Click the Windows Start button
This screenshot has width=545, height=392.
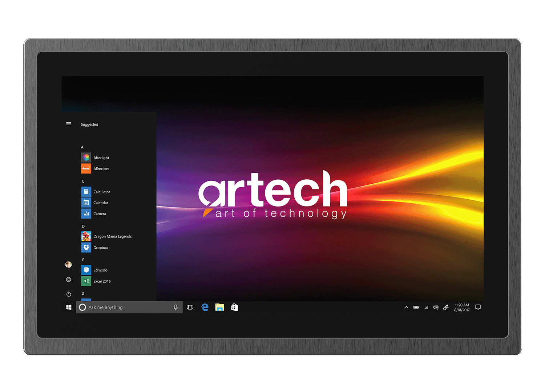[x=69, y=307]
